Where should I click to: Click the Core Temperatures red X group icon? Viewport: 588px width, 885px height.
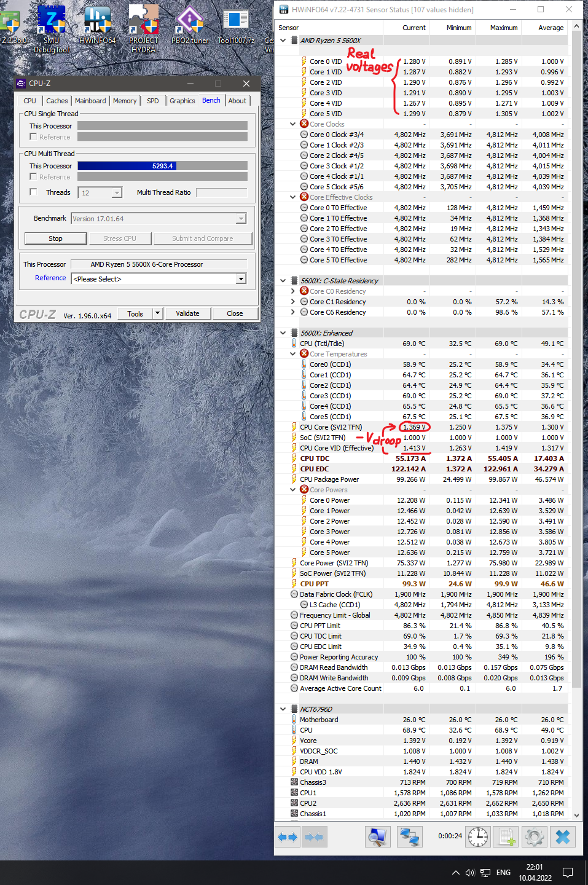[x=304, y=354]
